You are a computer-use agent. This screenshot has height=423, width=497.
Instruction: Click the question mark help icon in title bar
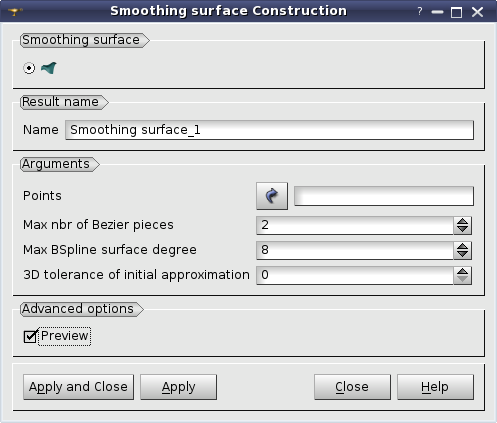click(420, 12)
